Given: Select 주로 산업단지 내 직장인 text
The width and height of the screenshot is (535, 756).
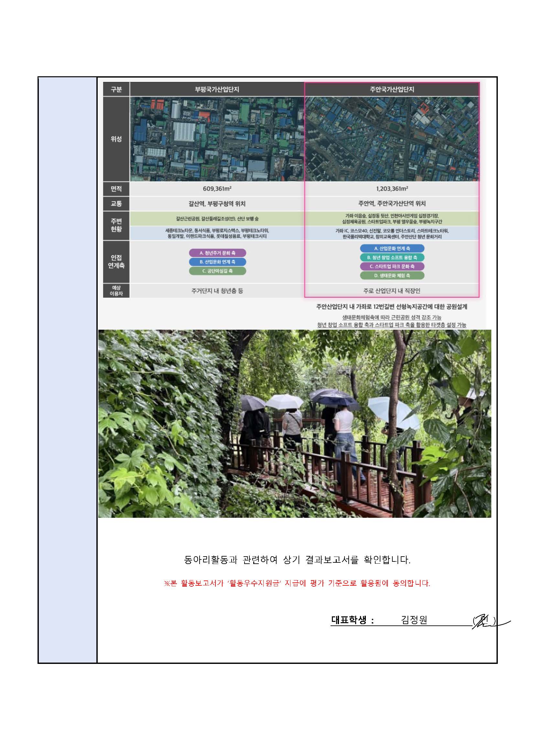Looking at the screenshot, I should click(392, 291).
